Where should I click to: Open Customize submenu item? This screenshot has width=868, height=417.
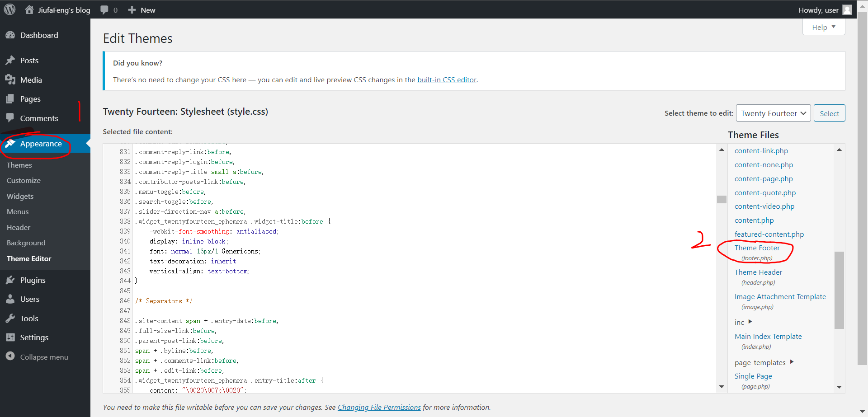tap(24, 181)
